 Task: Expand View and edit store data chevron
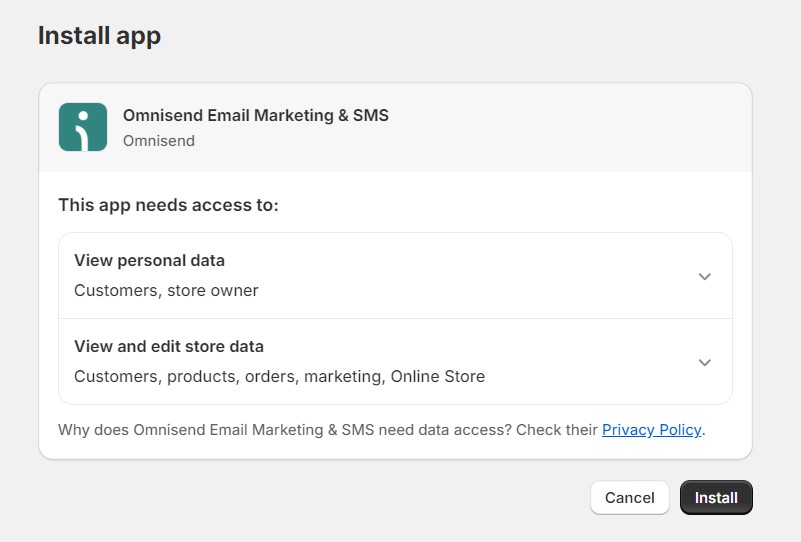(x=704, y=362)
